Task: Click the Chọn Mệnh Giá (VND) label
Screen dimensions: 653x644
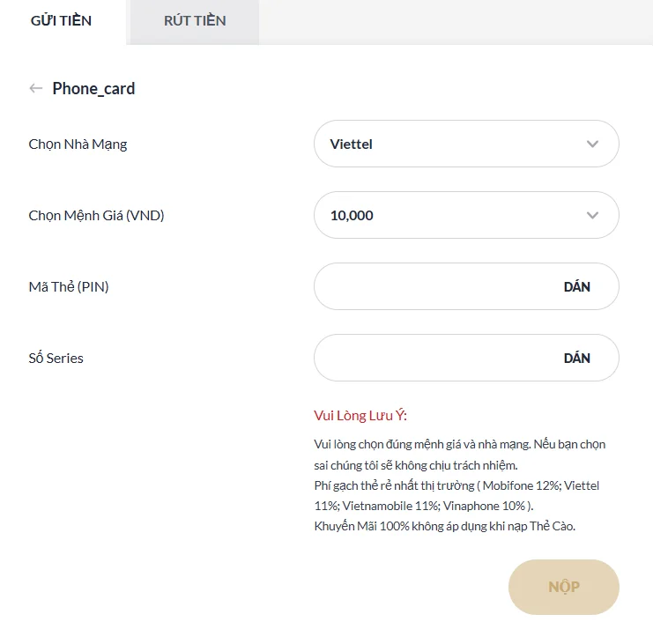Action: 96,216
